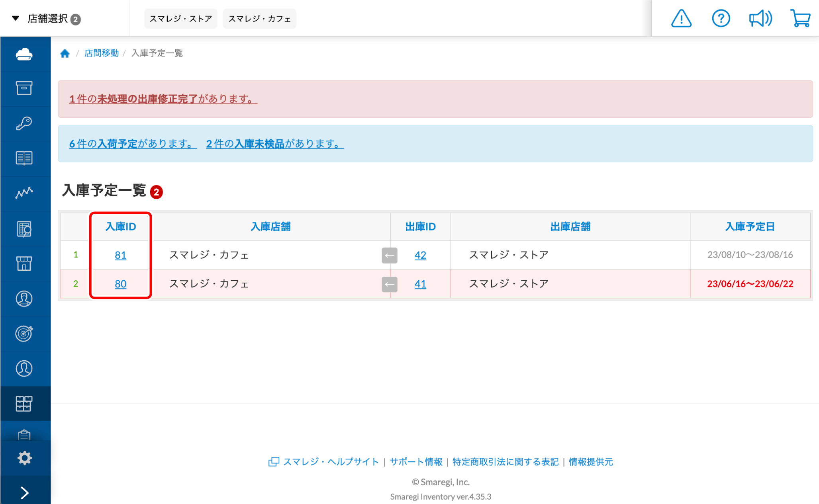The image size is (819, 504).
Task: Select the スマレジ・カフェ store chip
Action: [x=259, y=18]
